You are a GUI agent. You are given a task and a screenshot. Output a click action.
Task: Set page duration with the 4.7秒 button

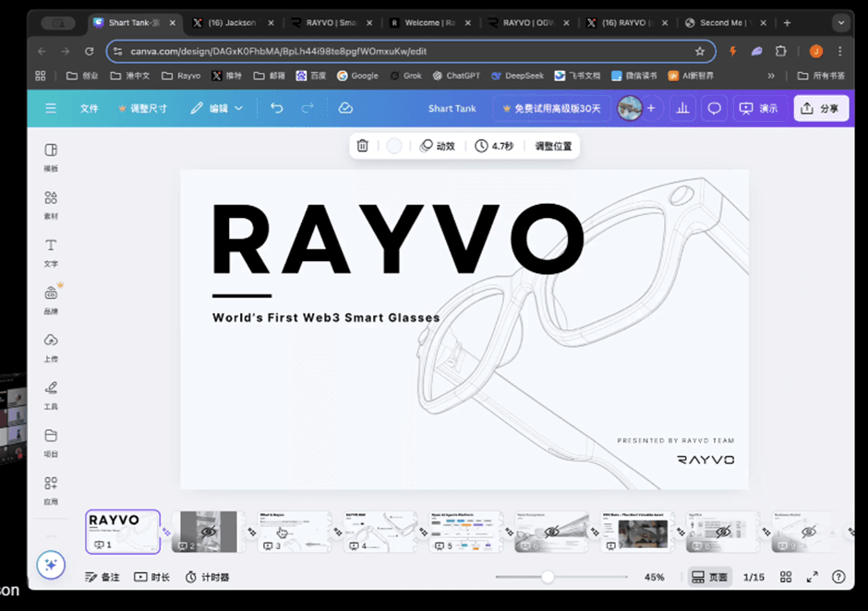[x=494, y=146]
